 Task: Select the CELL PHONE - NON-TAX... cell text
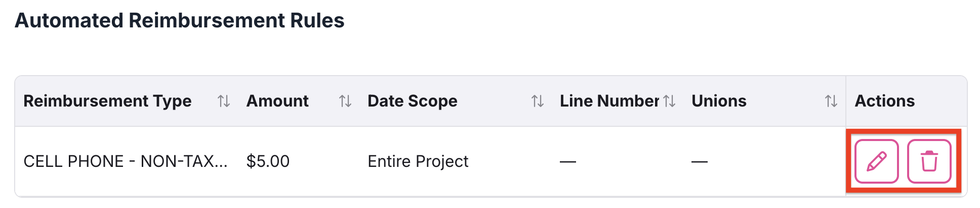(x=126, y=161)
